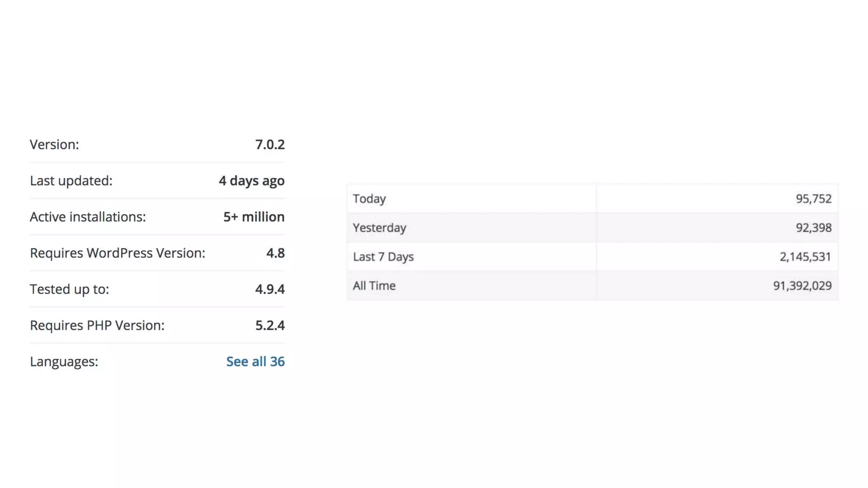The width and height of the screenshot is (868, 488).
Task: Click the Last updated label
Action: [71, 180]
